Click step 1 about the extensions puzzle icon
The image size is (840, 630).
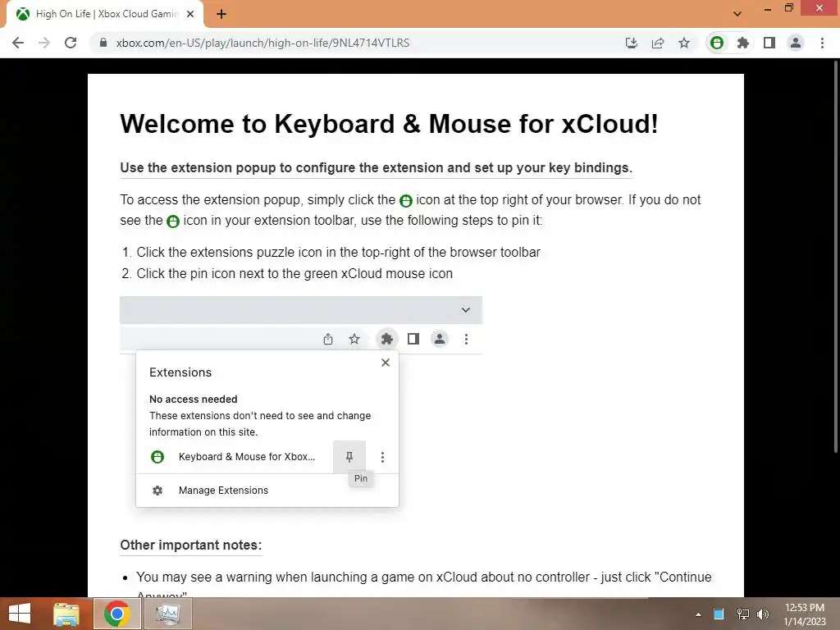click(338, 253)
